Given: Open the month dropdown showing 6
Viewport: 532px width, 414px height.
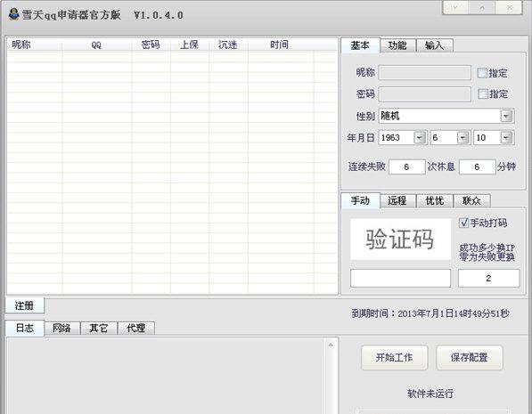Looking at the screenshot, I should click(x=462, y=138).
